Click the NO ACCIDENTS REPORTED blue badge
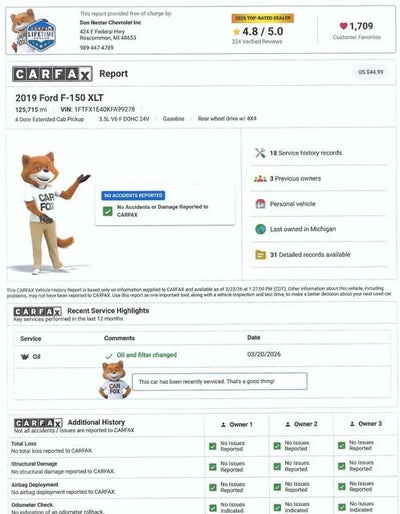Viewport: 400px width, 514px height. [133, 195]
